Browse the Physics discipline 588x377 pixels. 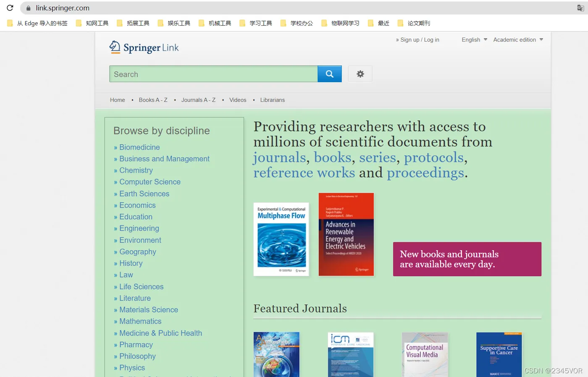click(132, 368)
